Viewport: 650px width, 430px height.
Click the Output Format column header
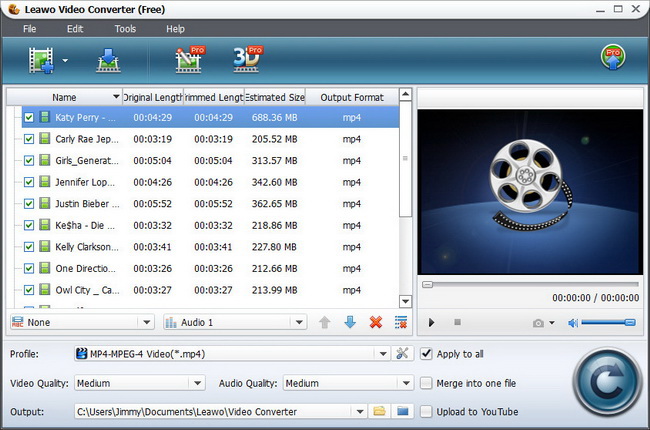click(x=352, y=97)
